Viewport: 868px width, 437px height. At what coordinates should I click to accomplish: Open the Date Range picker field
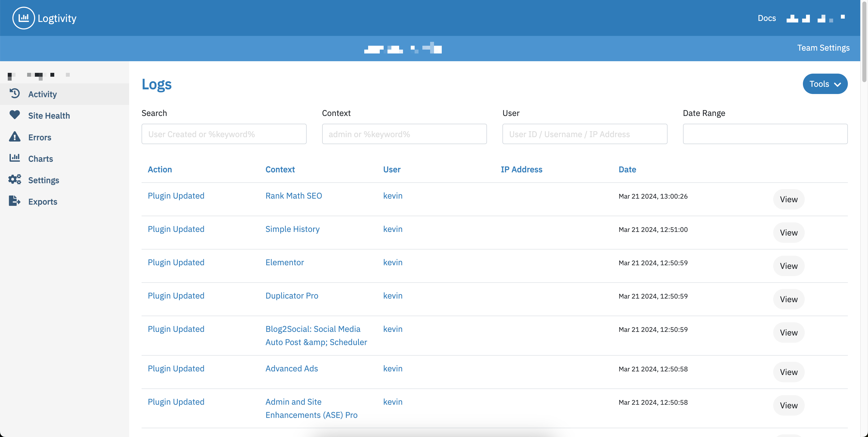(x=765, y=134)
